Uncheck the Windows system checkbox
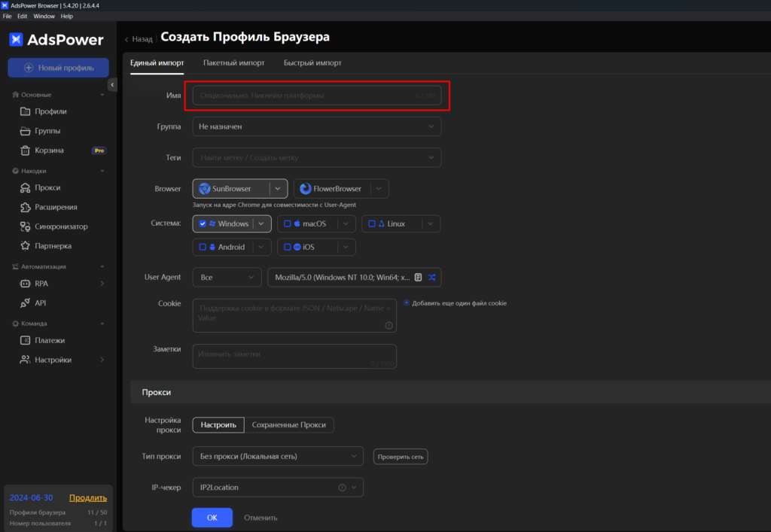This screenshot has width=771, height=532. pos(203,223)
